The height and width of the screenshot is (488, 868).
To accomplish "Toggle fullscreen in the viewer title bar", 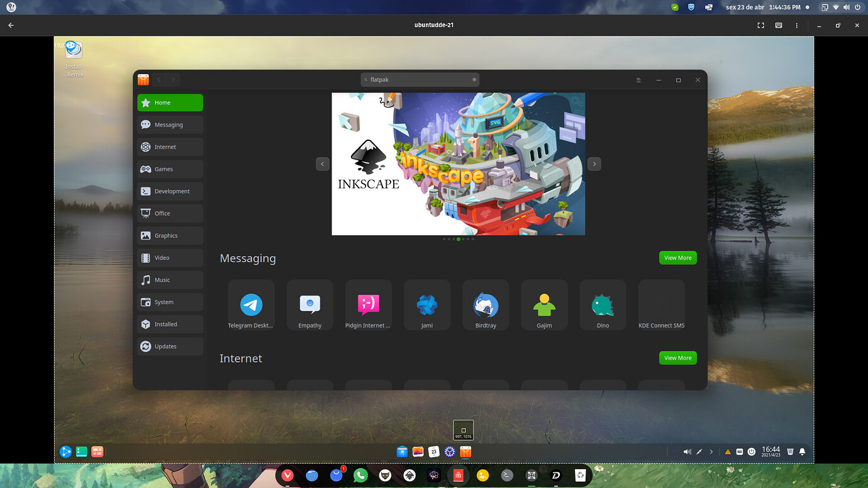I will (760, 25).
